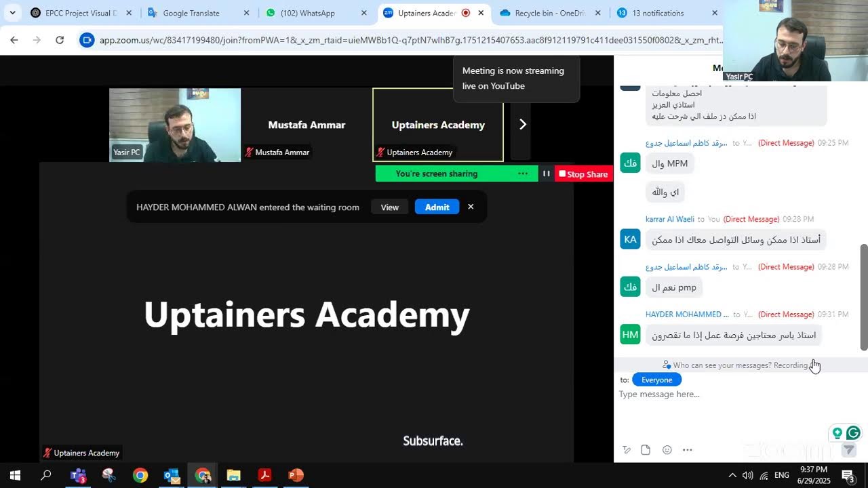Switch to the Google Translate tab
The width and height of the screenshot is (868, 488).
coord(198,13)
